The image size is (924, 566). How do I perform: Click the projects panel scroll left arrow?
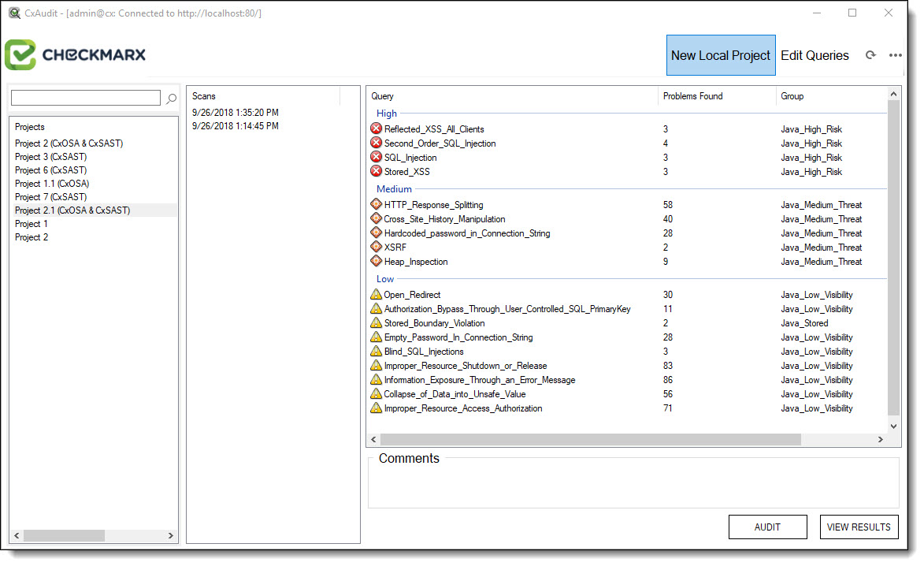(17, 536)
